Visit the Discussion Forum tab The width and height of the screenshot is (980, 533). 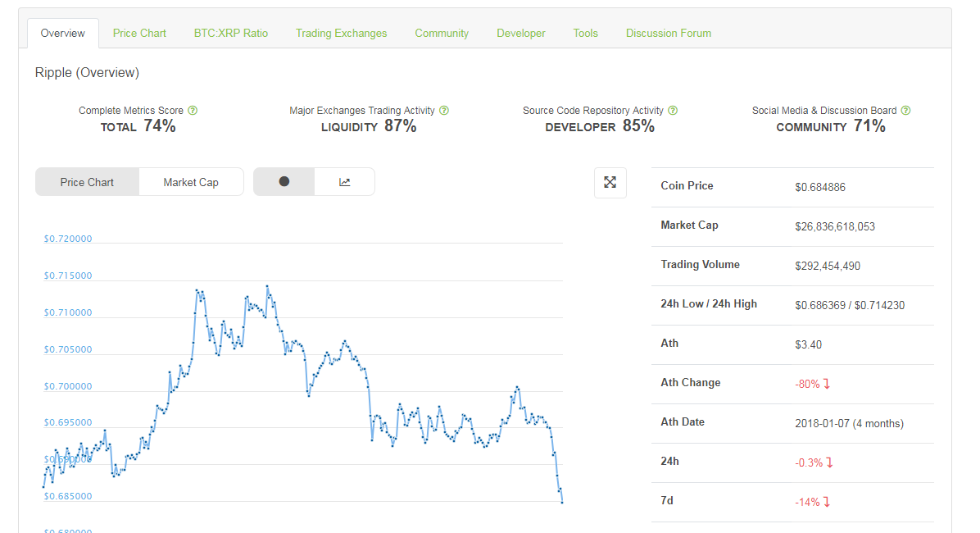click(669, 33)
